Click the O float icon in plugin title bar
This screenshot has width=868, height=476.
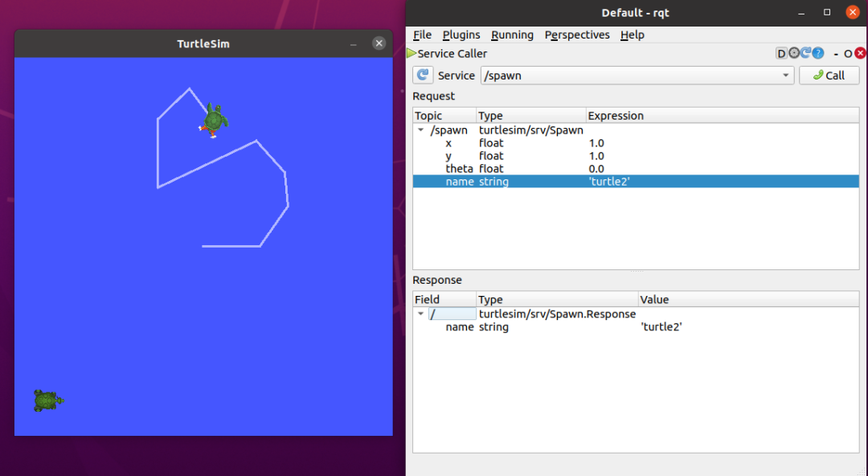point(848,54)
